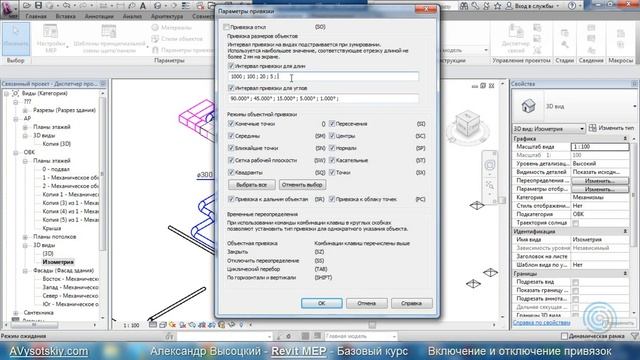This screenshot has height=360, width=640.
Task: Click the Save floppy disk icon
Action: pyautogui.click(x=38, y=6)
